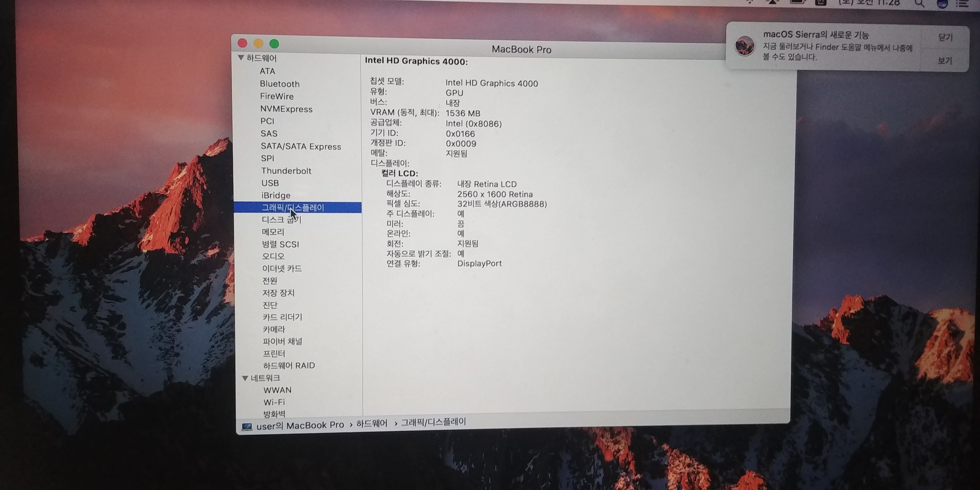Select Bluetooth in the hardware list
The height and width of the screenshot is (490, 980).
(280, 84)
